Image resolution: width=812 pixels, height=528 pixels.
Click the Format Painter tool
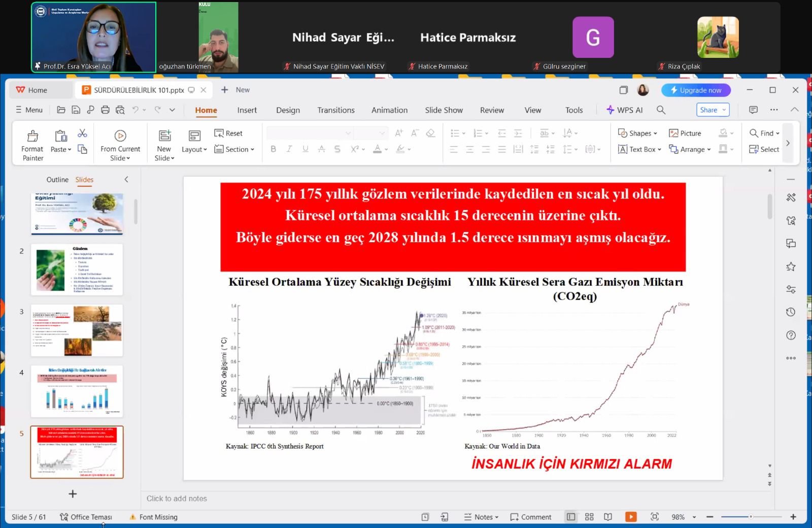click(32, 145)
